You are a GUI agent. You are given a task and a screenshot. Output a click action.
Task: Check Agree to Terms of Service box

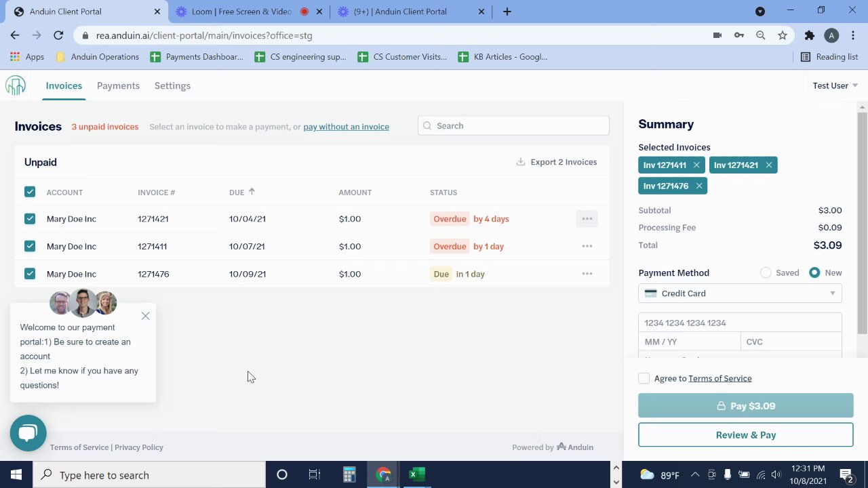[x=644, y=378]
